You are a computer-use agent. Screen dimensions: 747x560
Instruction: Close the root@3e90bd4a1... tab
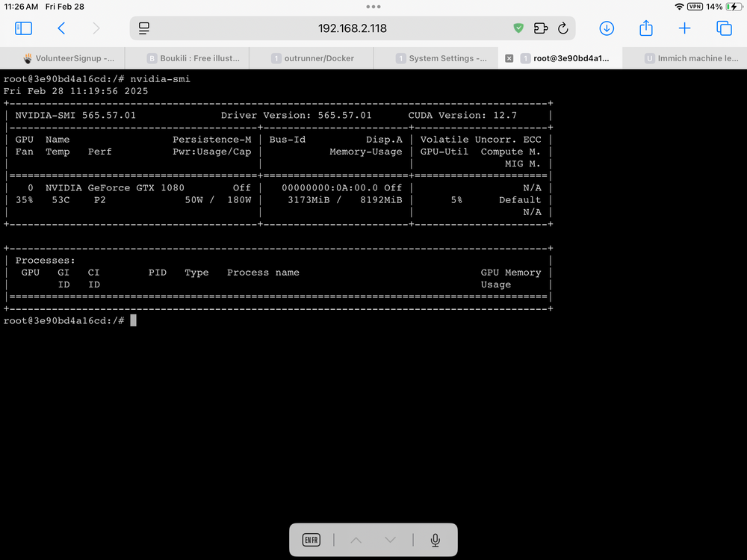[x=509, y=58]
